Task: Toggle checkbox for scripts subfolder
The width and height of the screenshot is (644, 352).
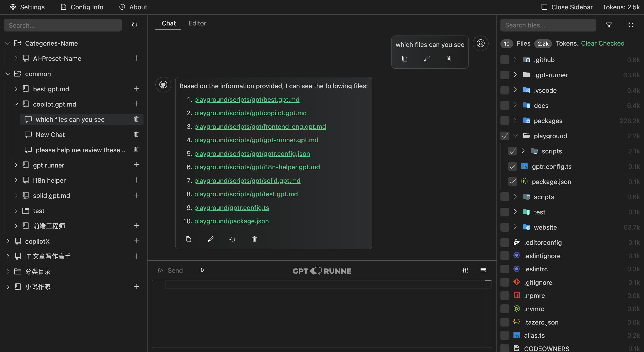Action: click(512, 151)
